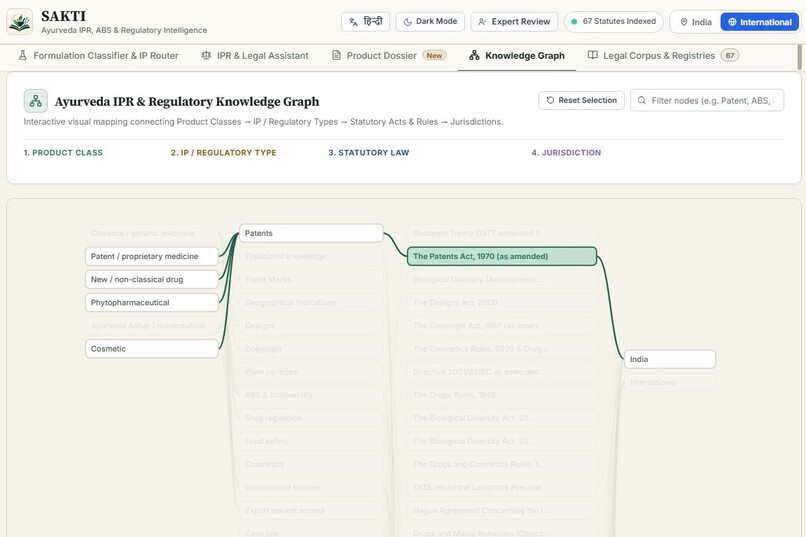Select the International jurisdiction toggle
Image resolution: width=806 pixels, height=537 pixels.
(x=760, y=22)
